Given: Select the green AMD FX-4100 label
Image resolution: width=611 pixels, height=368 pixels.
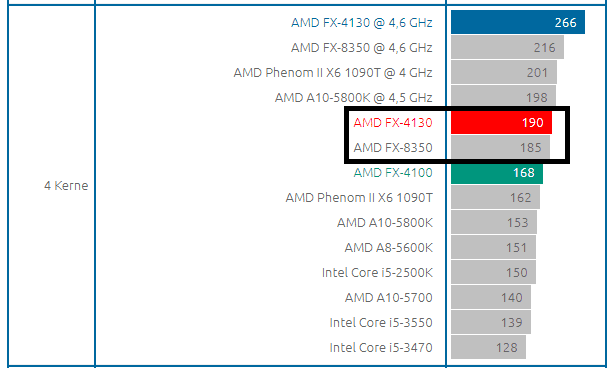Looking at the screenshot, I should 393,172.
